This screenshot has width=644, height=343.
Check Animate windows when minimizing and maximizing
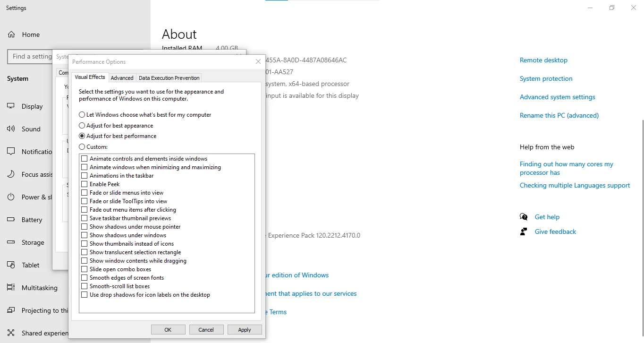click(85, 167)
